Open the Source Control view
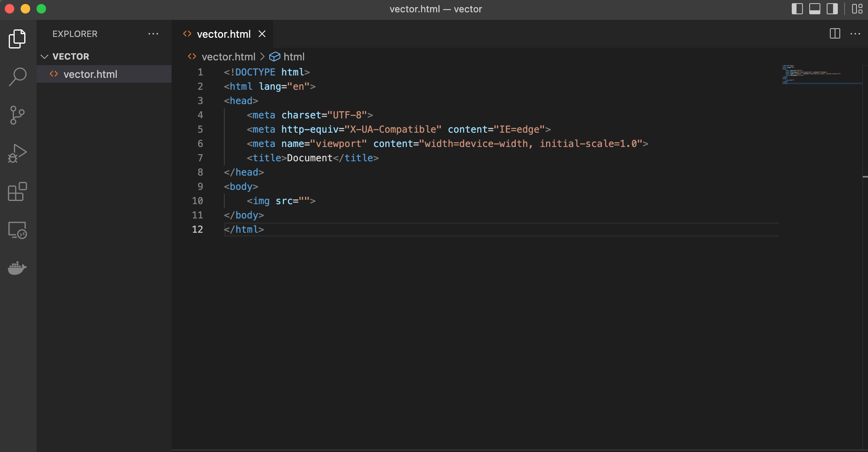Screen dimensions: 868x452 (x=17, y=115)
